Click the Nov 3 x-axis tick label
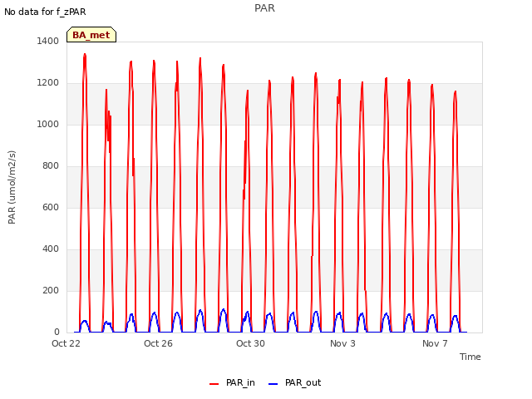This screenshot has height=399, width=532. coord(342,343)
